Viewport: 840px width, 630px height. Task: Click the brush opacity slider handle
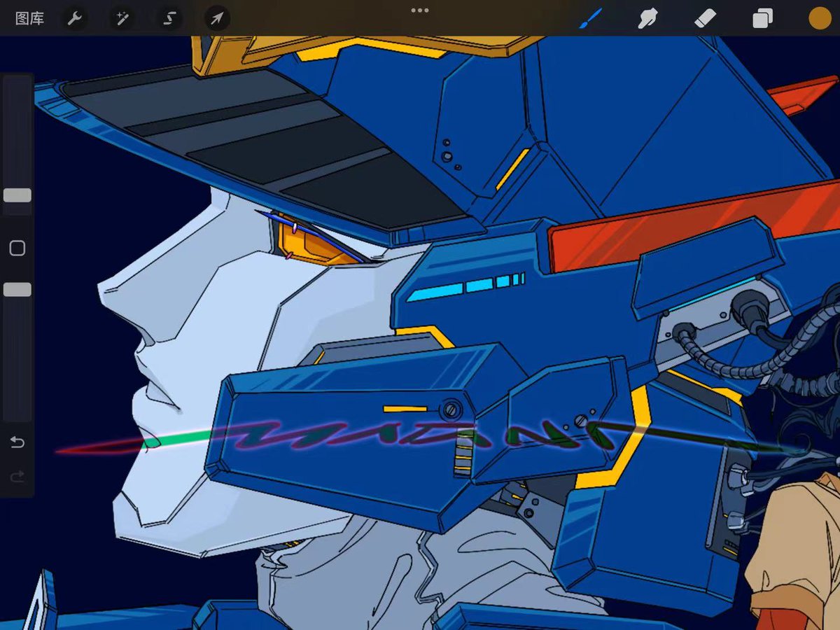coord(17,290)
